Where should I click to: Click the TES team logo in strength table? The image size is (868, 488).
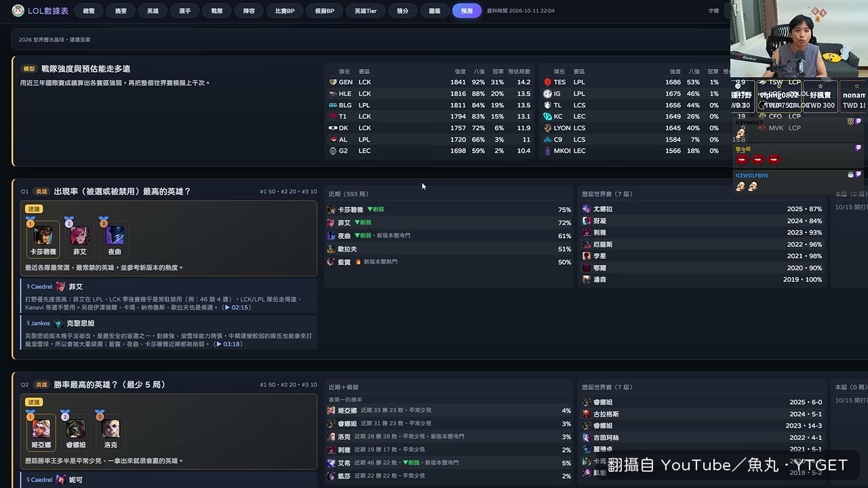coord(547,82)
